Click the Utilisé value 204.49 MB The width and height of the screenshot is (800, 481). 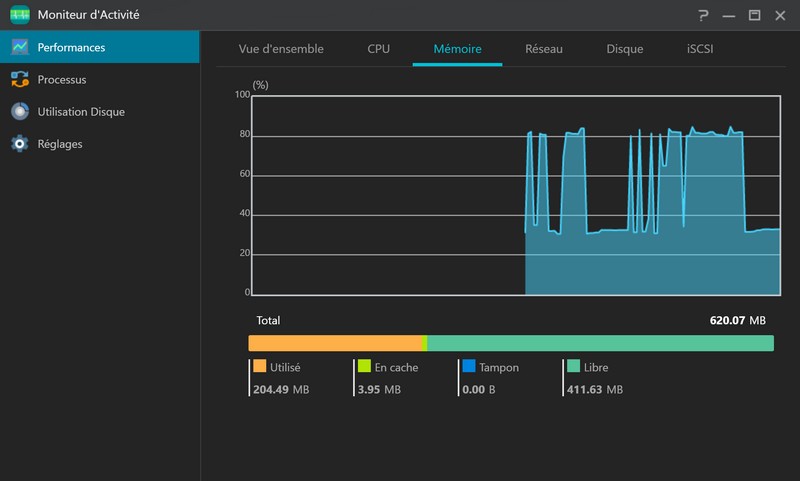click(x=281, y=390)
